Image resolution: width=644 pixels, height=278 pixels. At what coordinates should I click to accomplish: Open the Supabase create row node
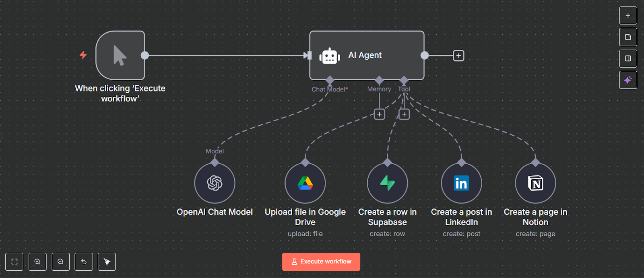387,183
